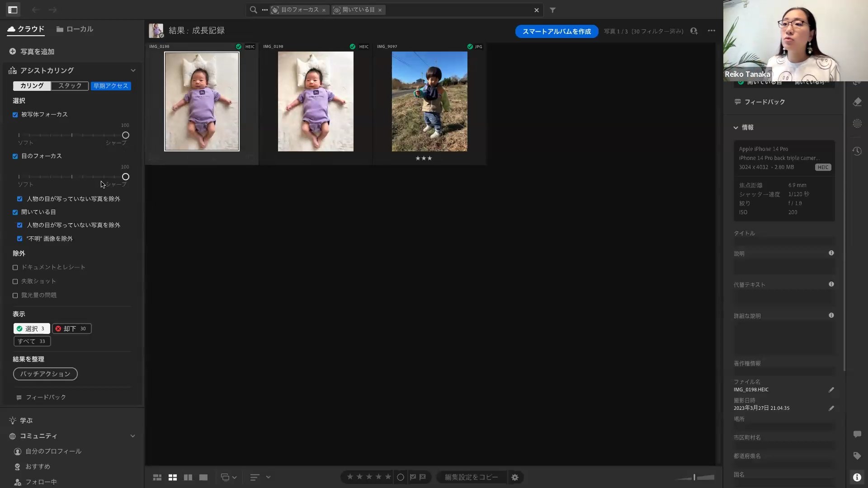Collapse the アシストカリング section

click(133, 70)
